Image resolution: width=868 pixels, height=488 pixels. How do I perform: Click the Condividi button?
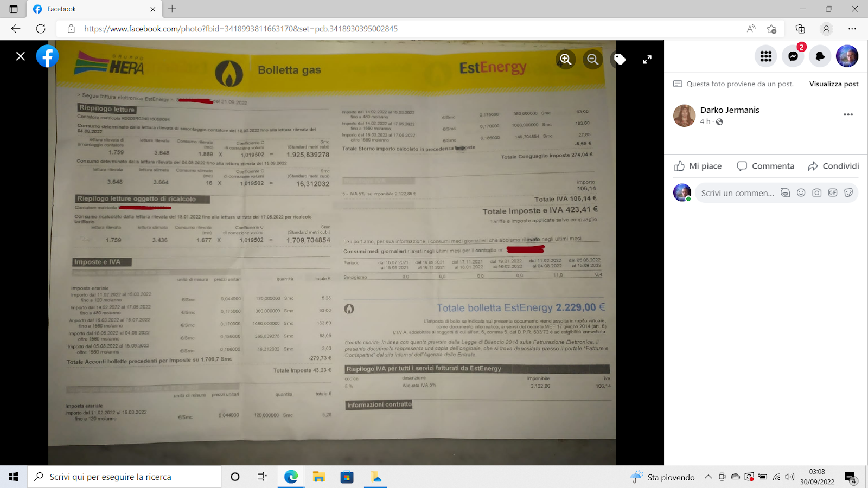[x=833, y=166]
